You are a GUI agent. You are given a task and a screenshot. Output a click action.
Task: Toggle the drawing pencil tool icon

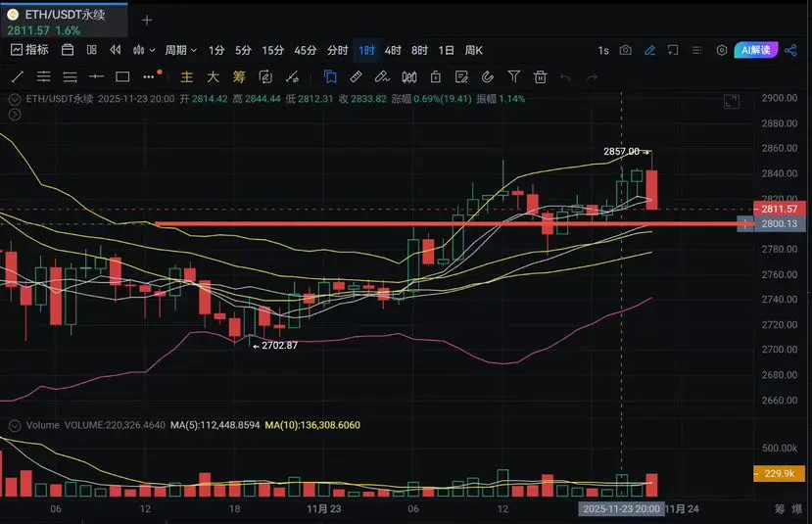pos(649,50)
